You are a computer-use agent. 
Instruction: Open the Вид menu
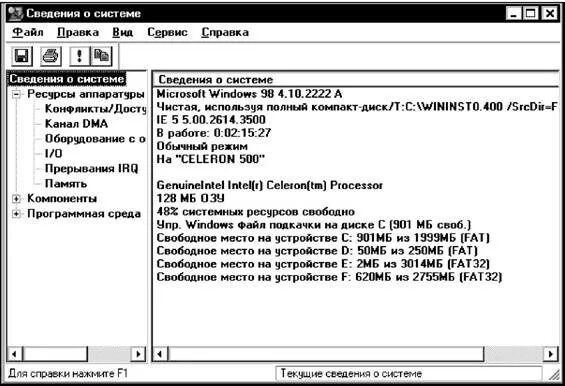[x=123, y=32]
